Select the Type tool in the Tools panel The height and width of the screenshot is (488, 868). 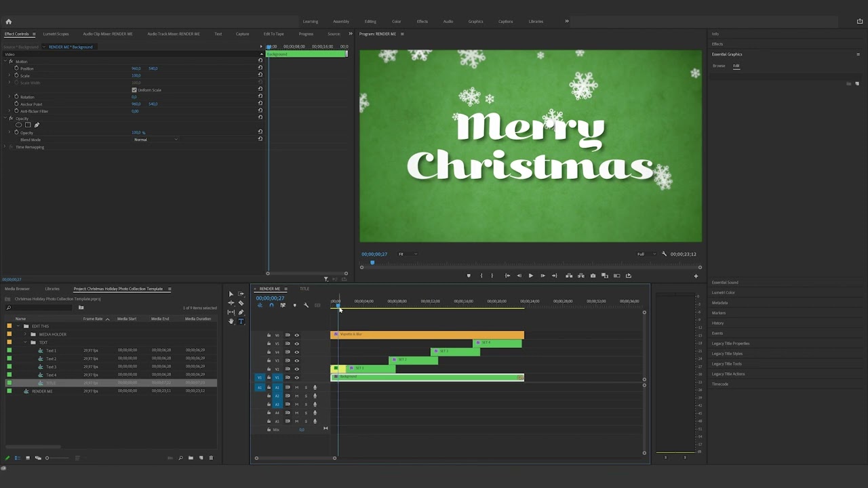[241, 321]
